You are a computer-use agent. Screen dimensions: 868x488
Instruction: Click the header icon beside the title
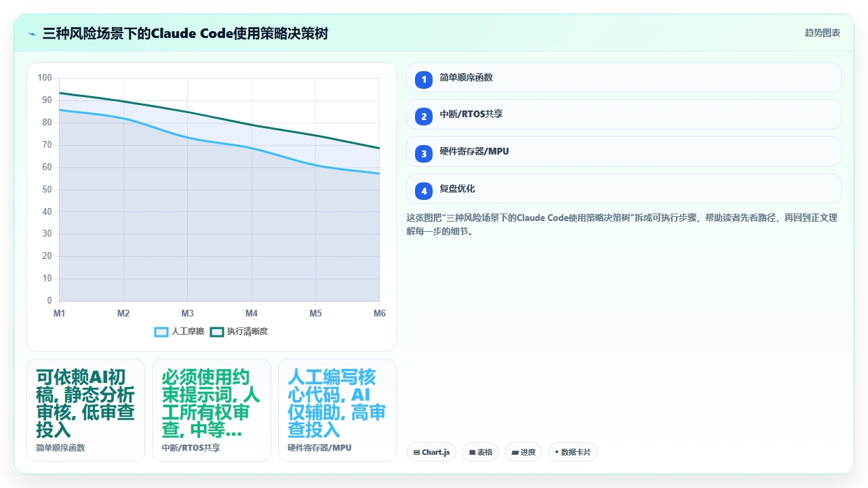[x=33, y=33]
